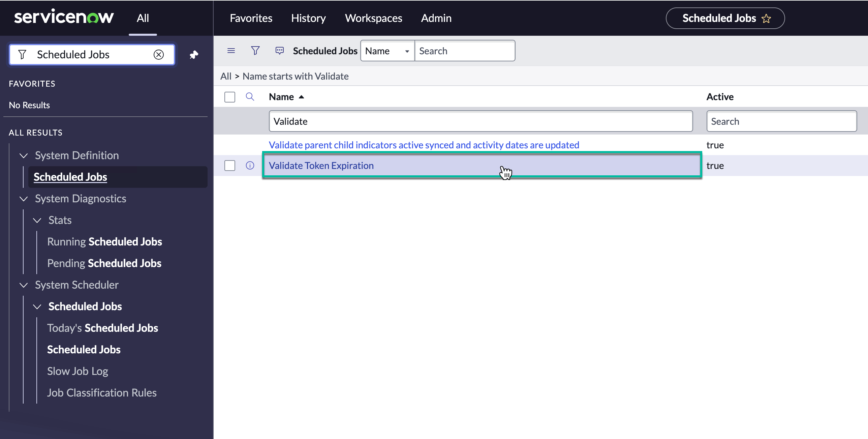
Task: Check the select-all checkbox in the list header
Action: click(229, 97)
